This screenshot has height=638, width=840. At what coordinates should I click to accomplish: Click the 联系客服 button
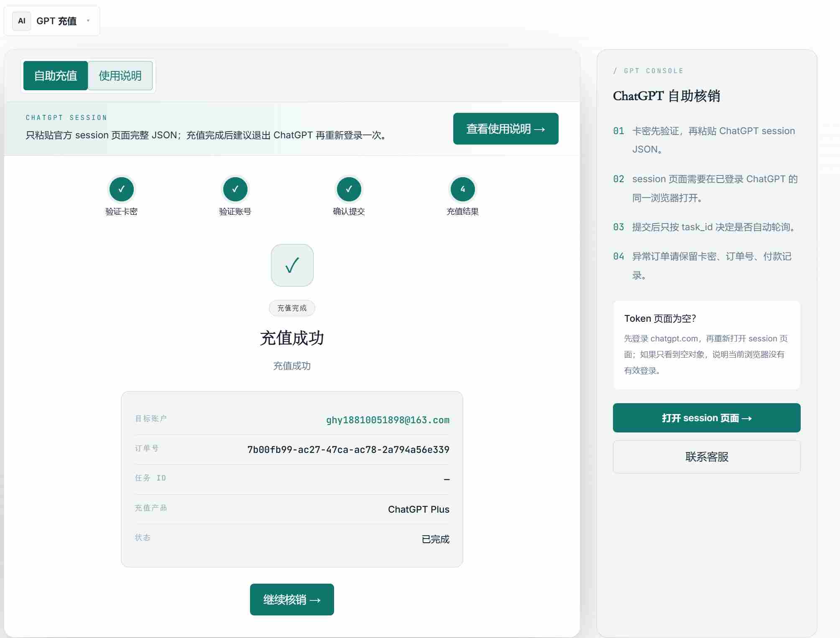pyautogui.click(x=707, y=457)
